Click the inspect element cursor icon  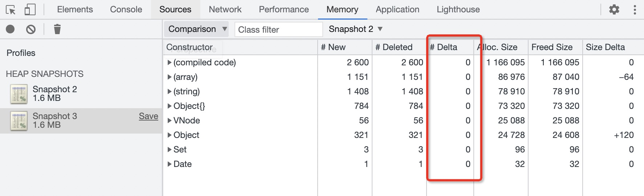(11, 10)
